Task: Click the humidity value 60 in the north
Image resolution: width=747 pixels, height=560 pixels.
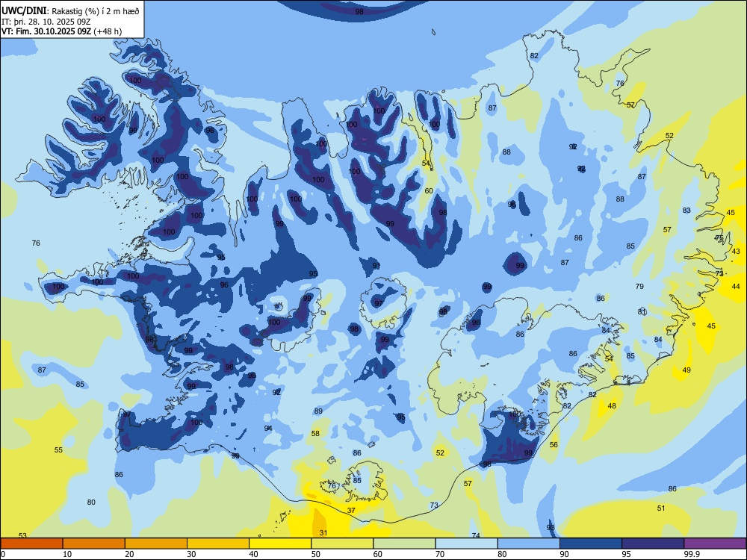Action: pyautogui.click(x=429, y=190)
